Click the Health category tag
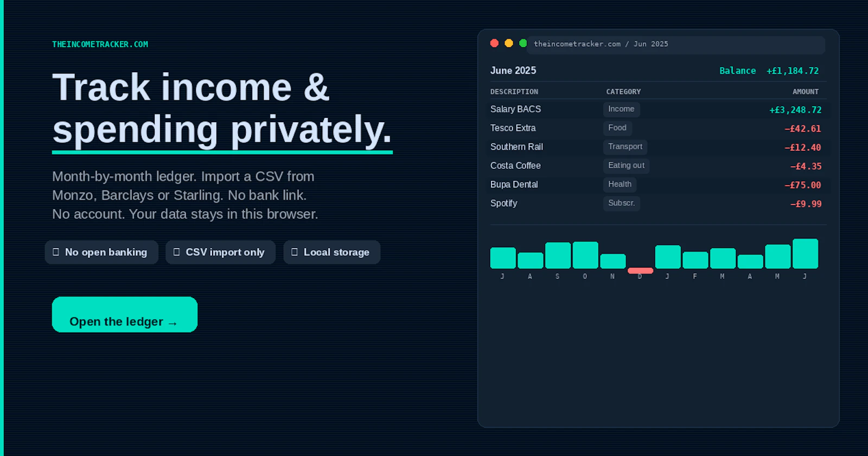The width and height of the screenshot is (868, 456). 620,185
